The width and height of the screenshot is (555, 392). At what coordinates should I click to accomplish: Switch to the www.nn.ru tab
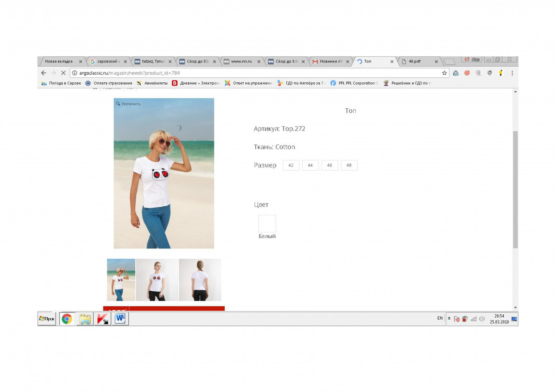(x=241, y=61)
